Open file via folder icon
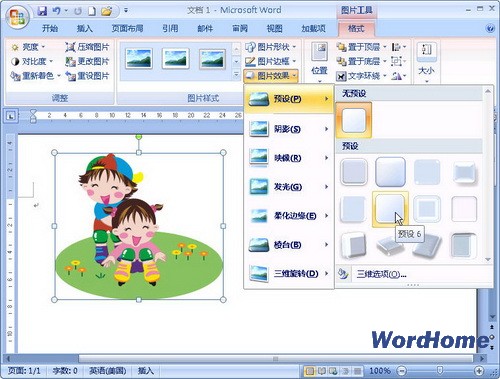 (107, 11)
